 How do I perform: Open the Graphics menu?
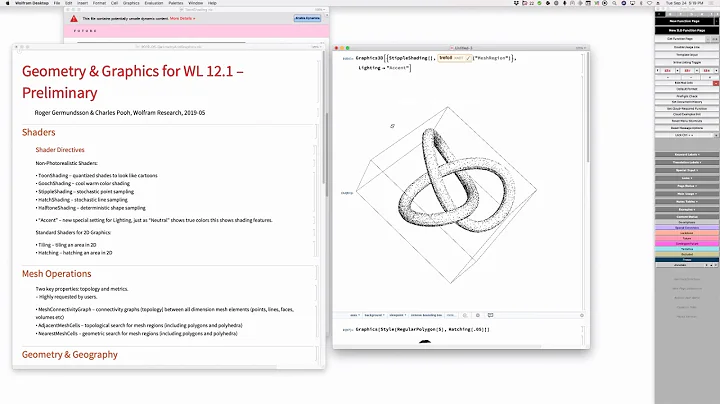[131, 3]
